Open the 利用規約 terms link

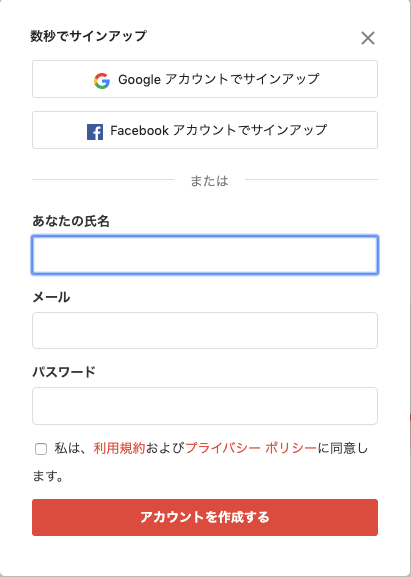pyautogui.click(x=120, y=448)
